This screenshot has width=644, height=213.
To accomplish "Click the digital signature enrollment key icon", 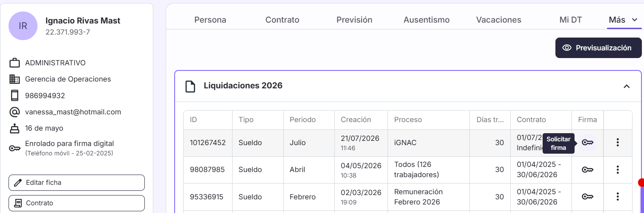I will pos(14,148).
